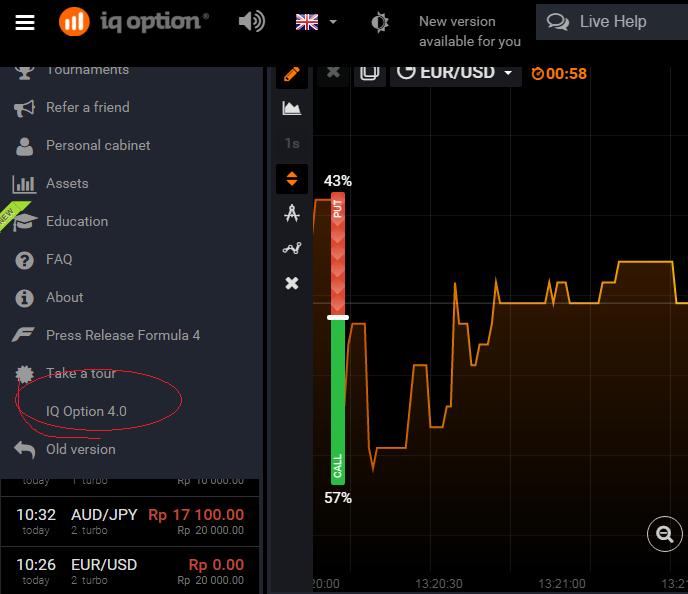
Task: Open Refer a friend
Action: 88,107
